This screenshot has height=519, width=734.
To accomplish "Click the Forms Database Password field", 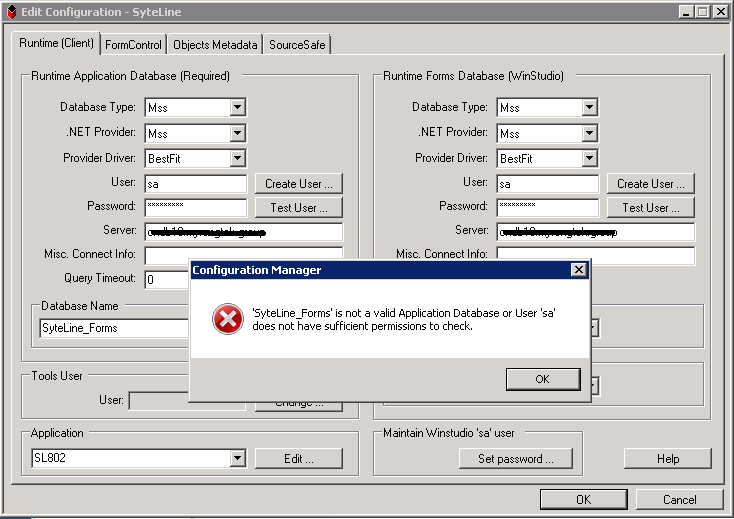I will (x=548, y=207).
